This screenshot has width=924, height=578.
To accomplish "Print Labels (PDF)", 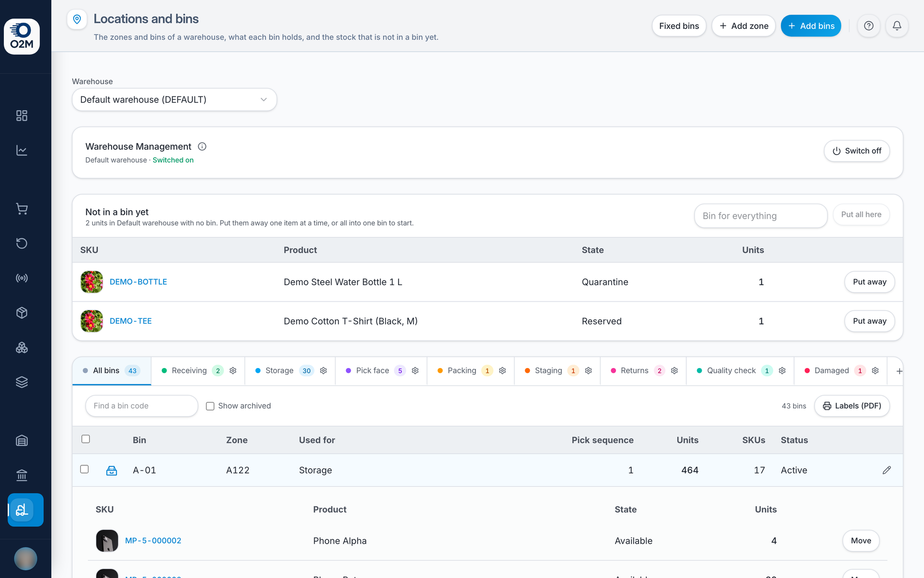I will [852, 406].
